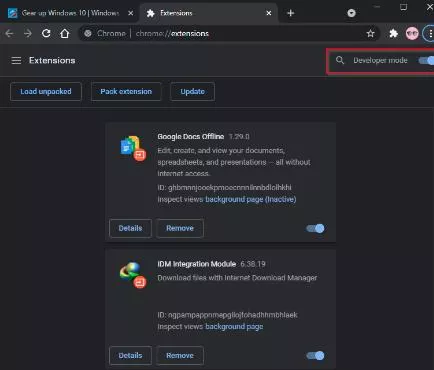Click the Developer mode label
The height and width of the screenshot is (370, 434).
point(380,60)
